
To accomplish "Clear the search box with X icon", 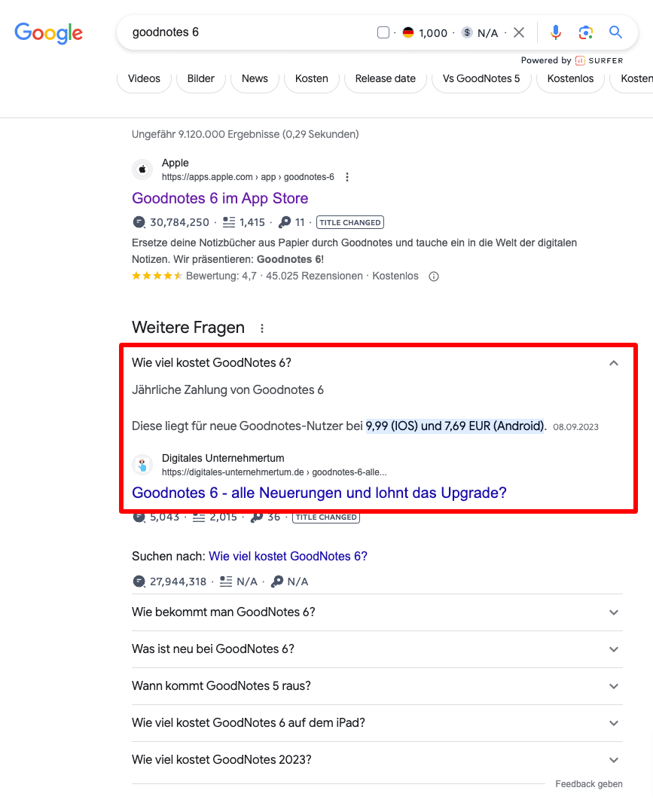I will (519, 32).
